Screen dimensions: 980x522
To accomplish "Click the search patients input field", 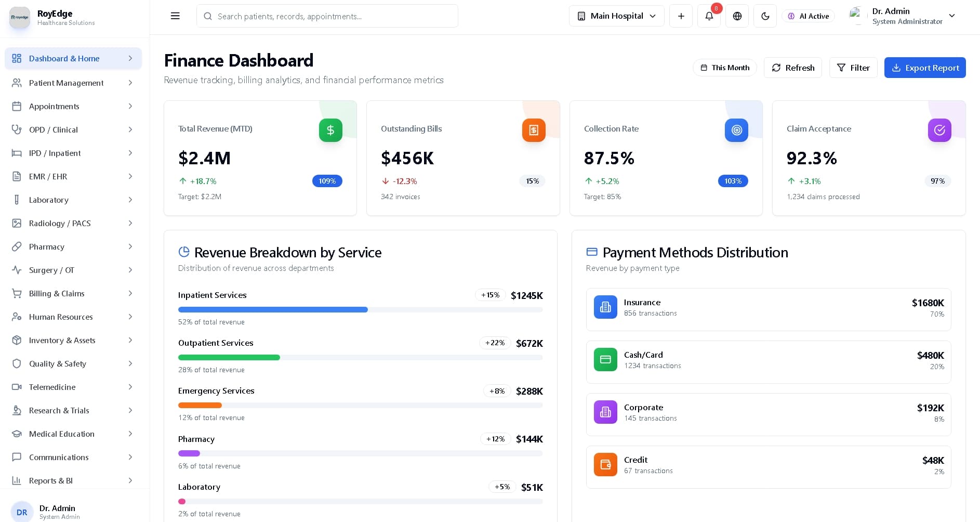I will 327,16.
